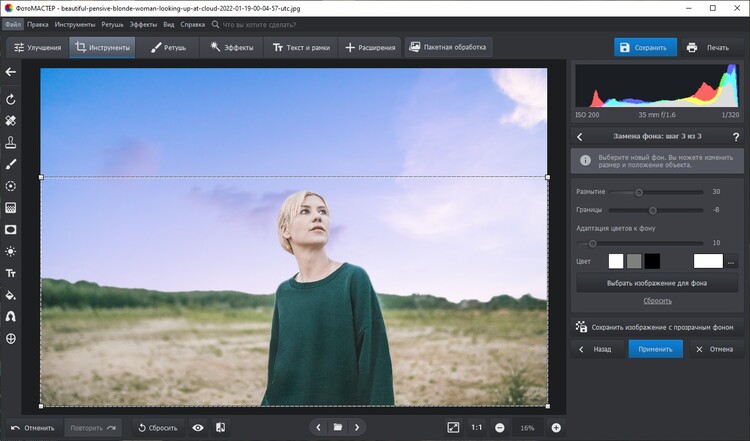Select the text tool in the left sidebar

pyautogui.click(x=11, y=273)
